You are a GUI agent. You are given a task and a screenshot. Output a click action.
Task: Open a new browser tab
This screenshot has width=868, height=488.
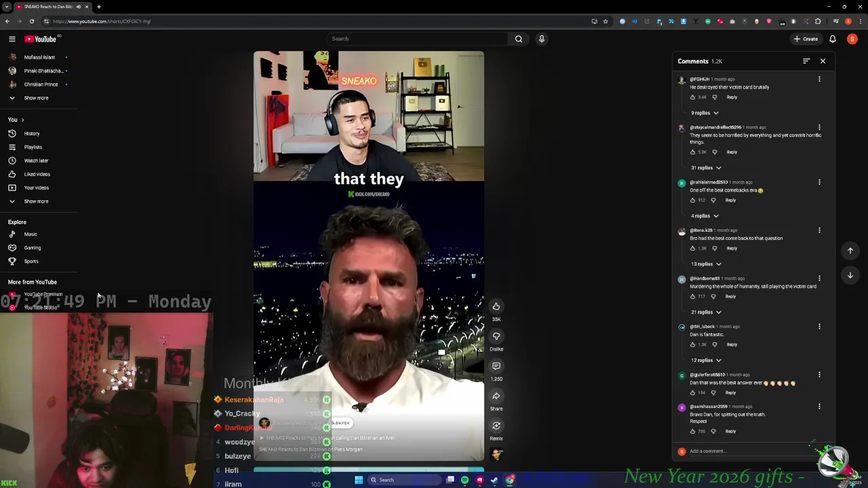[98, 7]
